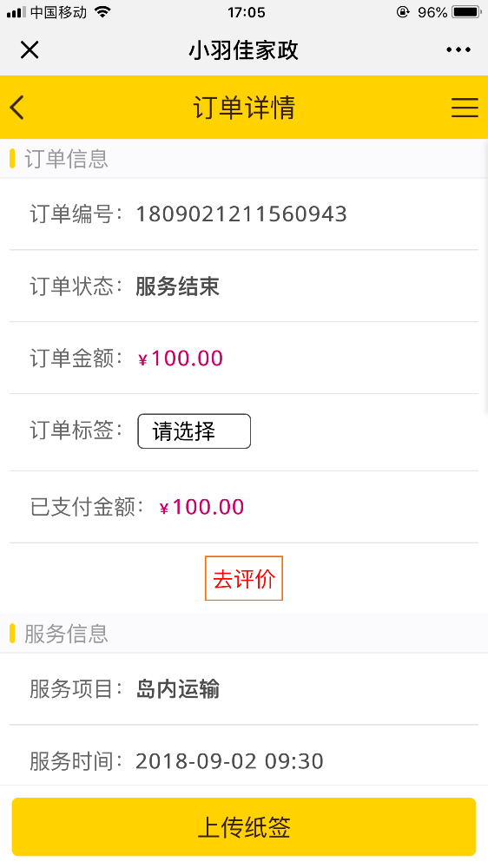
Task: Tap the 服务信息 section header
Action: [66, 634]
